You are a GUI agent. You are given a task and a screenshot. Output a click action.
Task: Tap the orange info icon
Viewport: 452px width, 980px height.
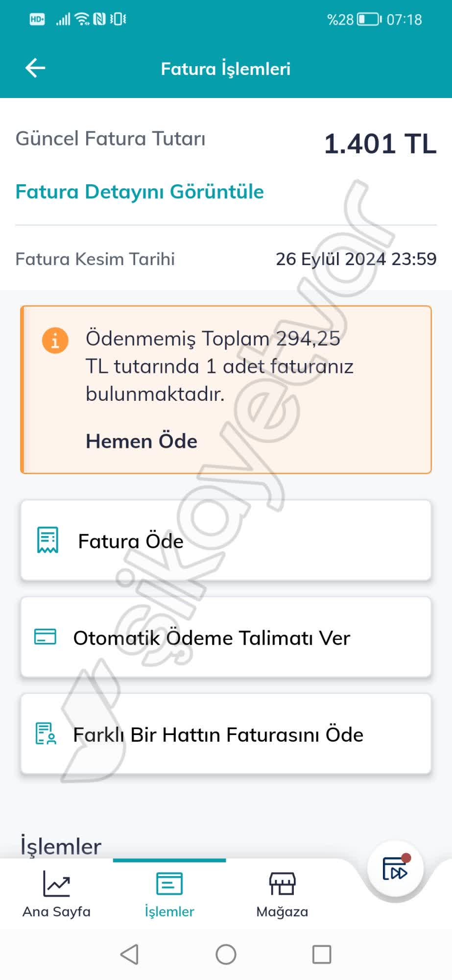coord(55,340)
